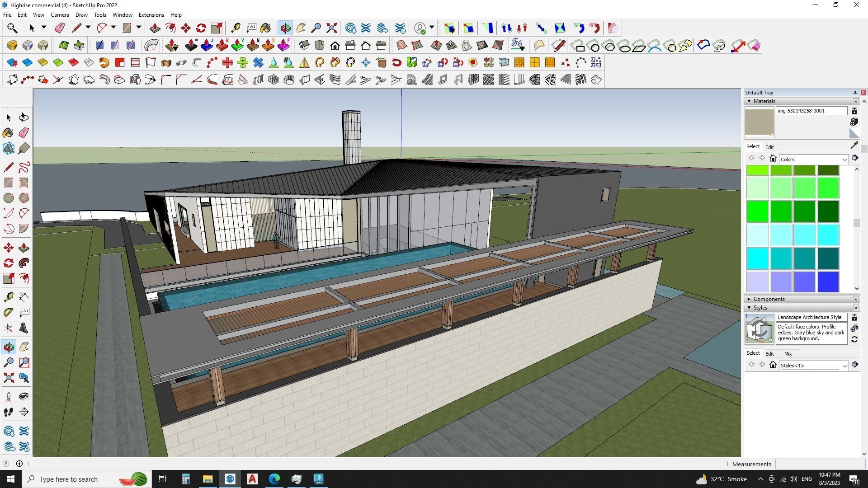
Task: Click the Measurements input box
Action: click(819, 464)
